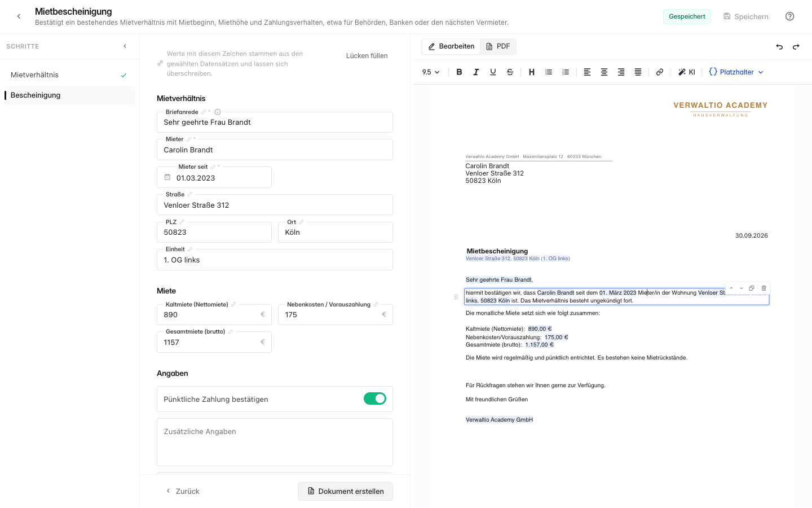This screenshot has width=812, height=508.
Task: Focus the Zusätzliche Angaben text area
Action: [275, 442]
